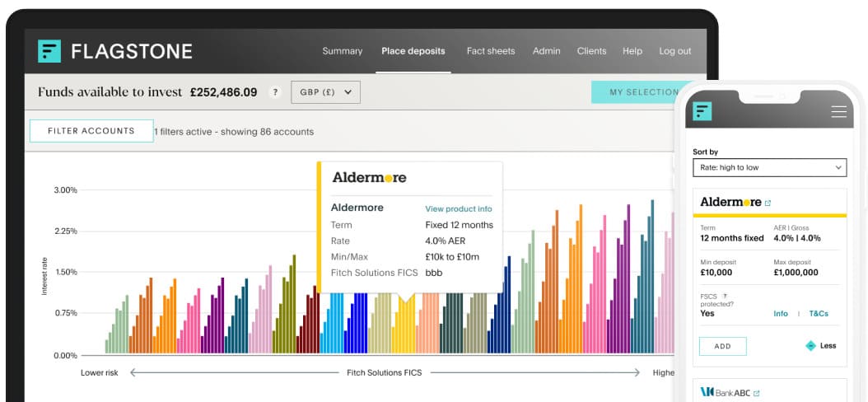Click the Info link on the Aldermore card
The width and height of the screenshot is (868, 402).
point(781,313)
